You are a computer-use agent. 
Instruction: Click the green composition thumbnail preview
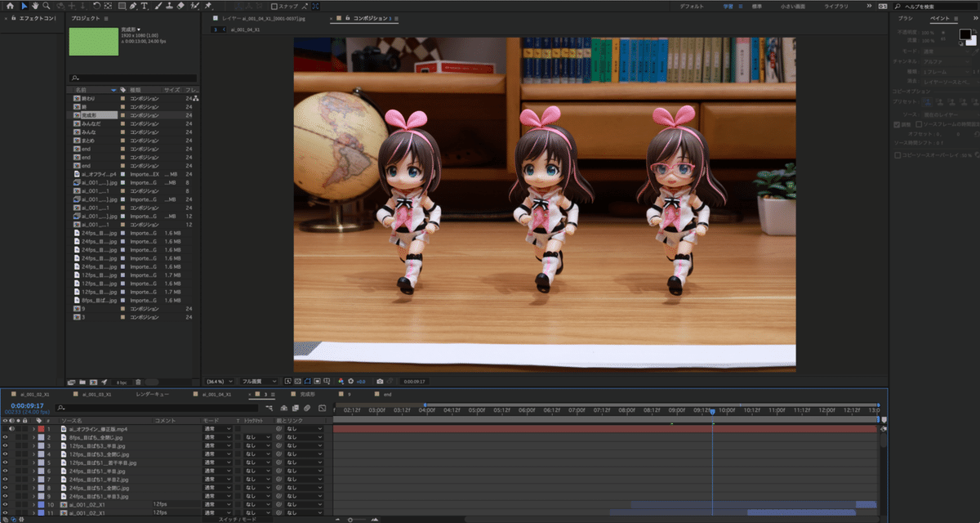93,41
